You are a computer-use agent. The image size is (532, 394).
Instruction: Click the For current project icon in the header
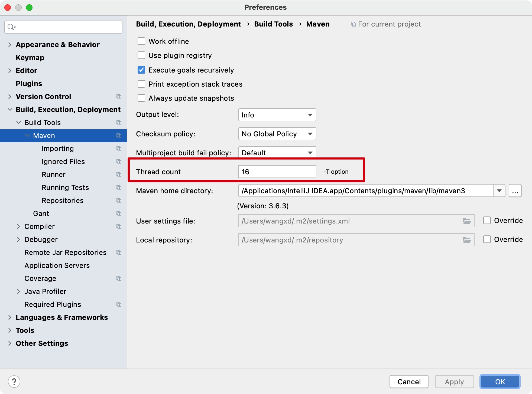click(x=353, y=24)
